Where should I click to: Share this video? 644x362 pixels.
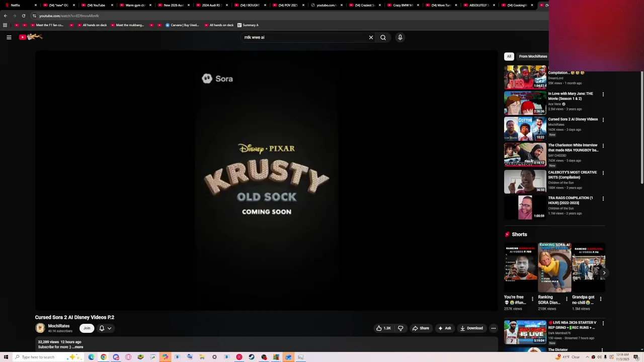421,328
